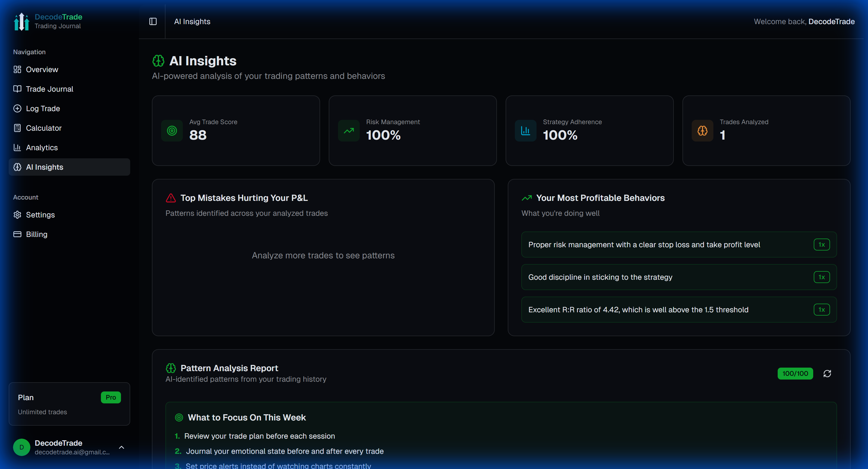Go to the Trade Journal page
The image size is (868, 469).
[x=50, y=89]
